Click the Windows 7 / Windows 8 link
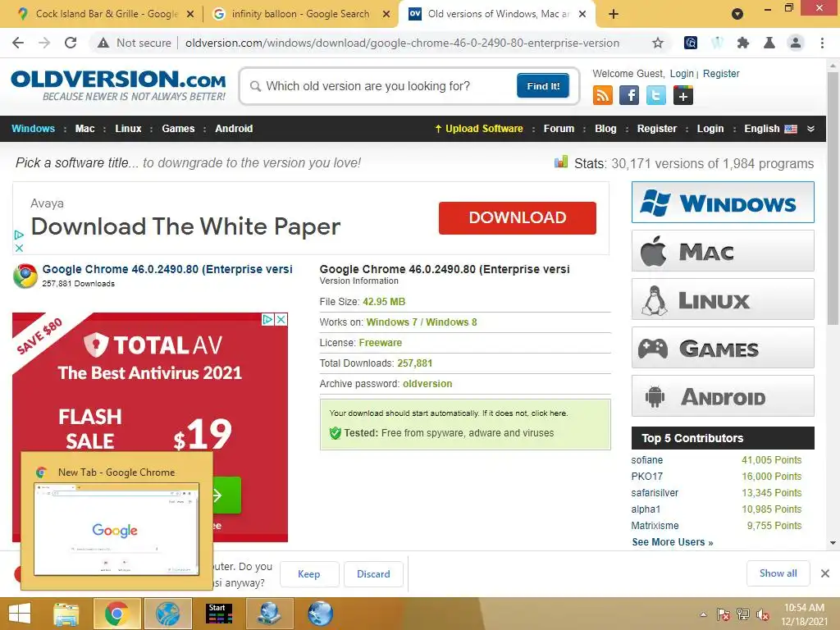 pyautogui.click(x=422, y=322)
